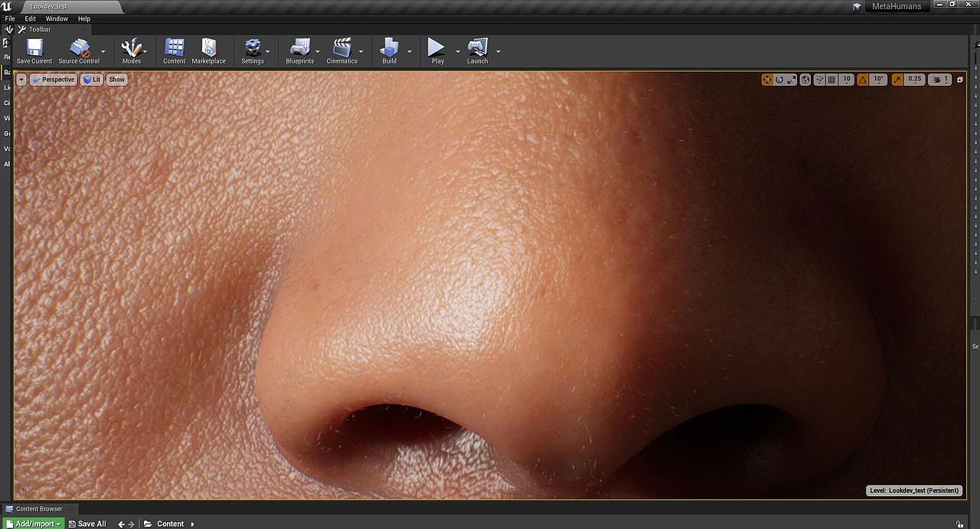The width and height of the screenshot is (980, 529).
Task: Click the Unreal Engine logo icon
Action: coord(6,7)
